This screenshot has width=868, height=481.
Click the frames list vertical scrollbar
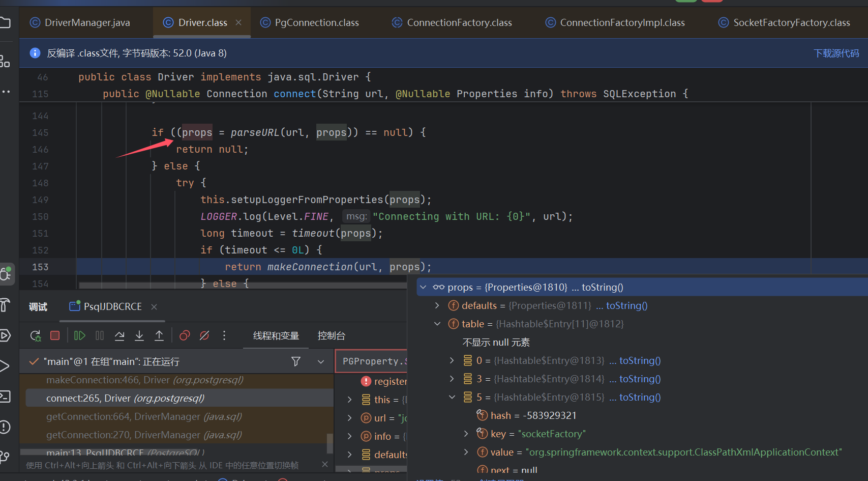(x=330, y=443)
